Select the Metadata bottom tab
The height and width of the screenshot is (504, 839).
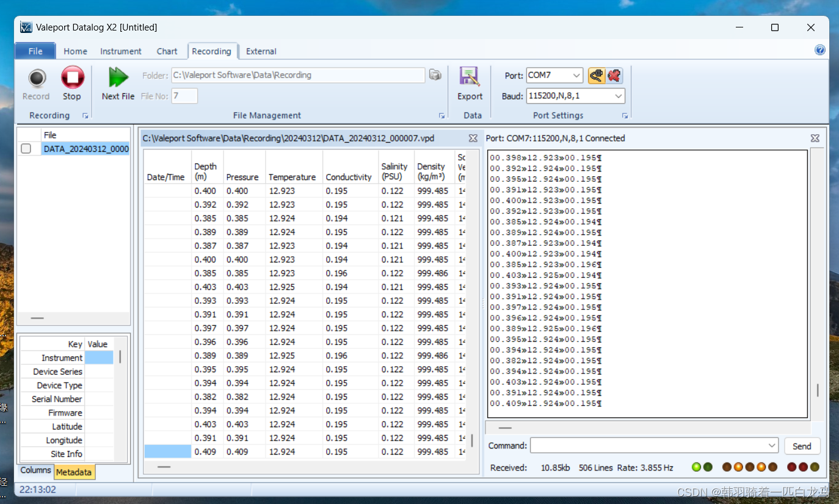coord(74,472)
